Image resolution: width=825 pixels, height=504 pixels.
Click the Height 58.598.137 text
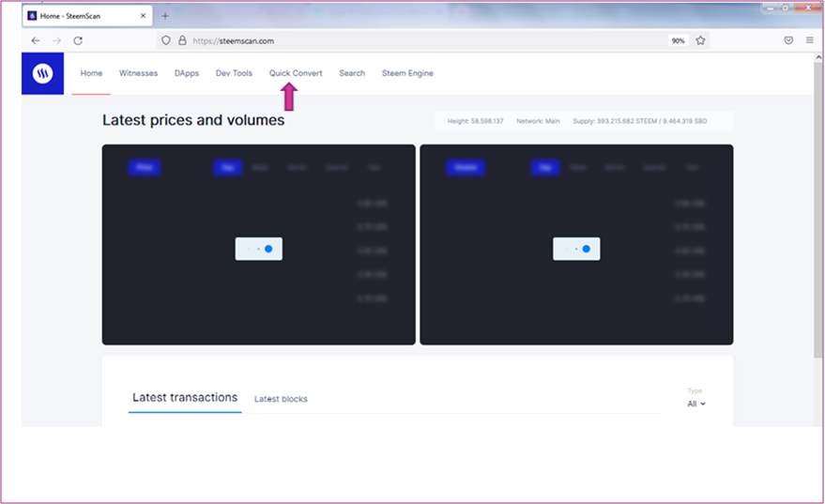point(475,121)
